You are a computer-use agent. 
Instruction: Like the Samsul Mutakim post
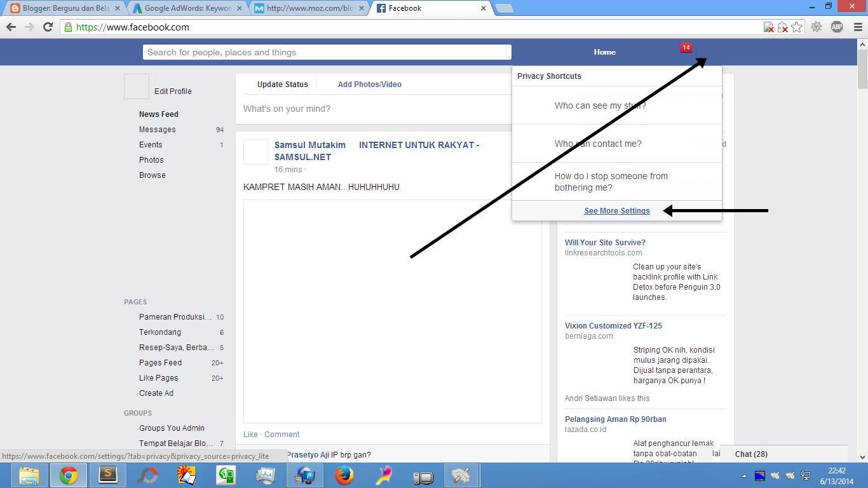[x=250, y=435]
